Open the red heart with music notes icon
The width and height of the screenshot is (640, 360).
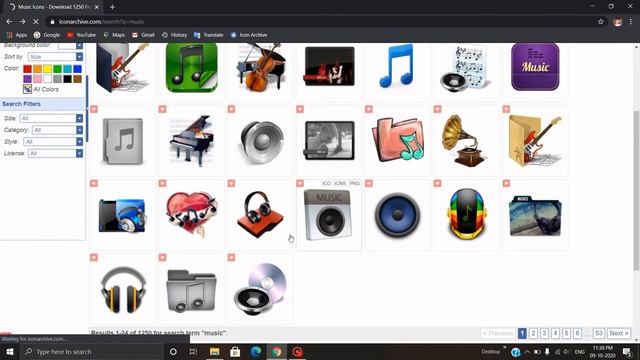tap(191, 215)
